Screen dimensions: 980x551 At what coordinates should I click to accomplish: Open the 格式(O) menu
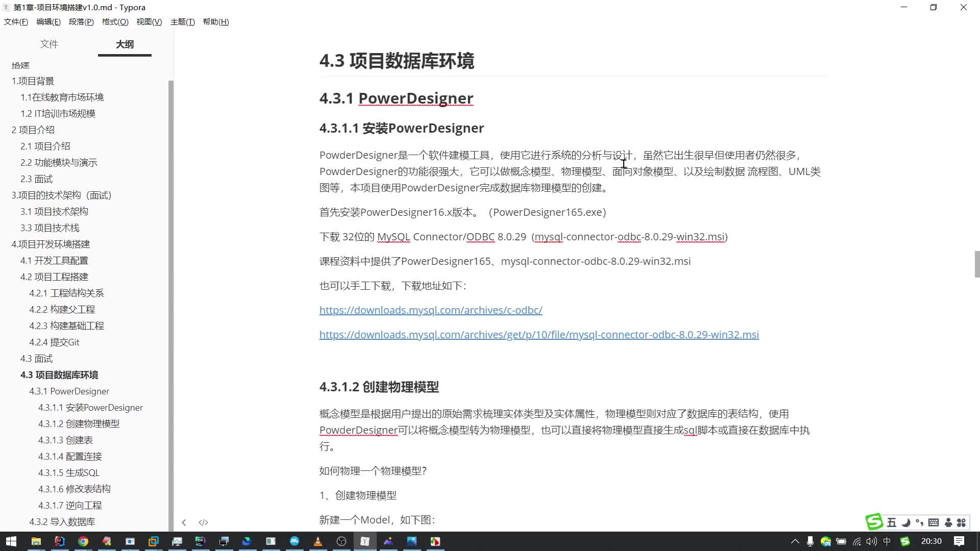tap(115, 22)
